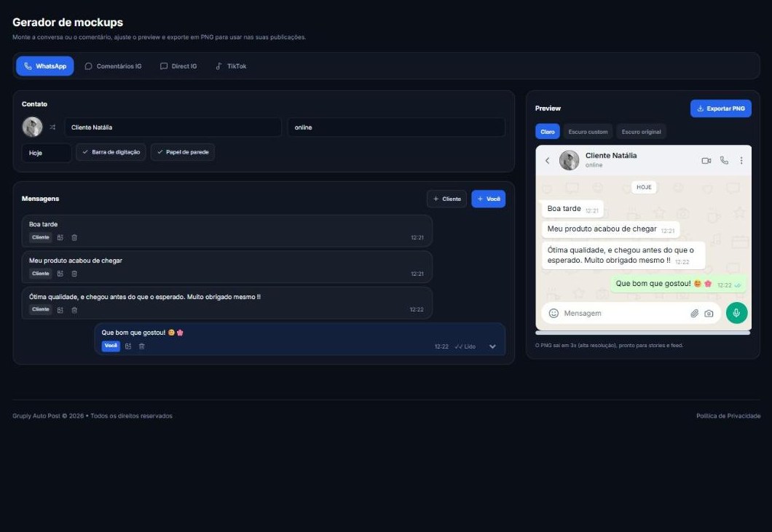The width and height of the screenshot is (772, 532).
Task: Click the contact name field 'Cliente Natália'
Action: (x=173, y=127)
